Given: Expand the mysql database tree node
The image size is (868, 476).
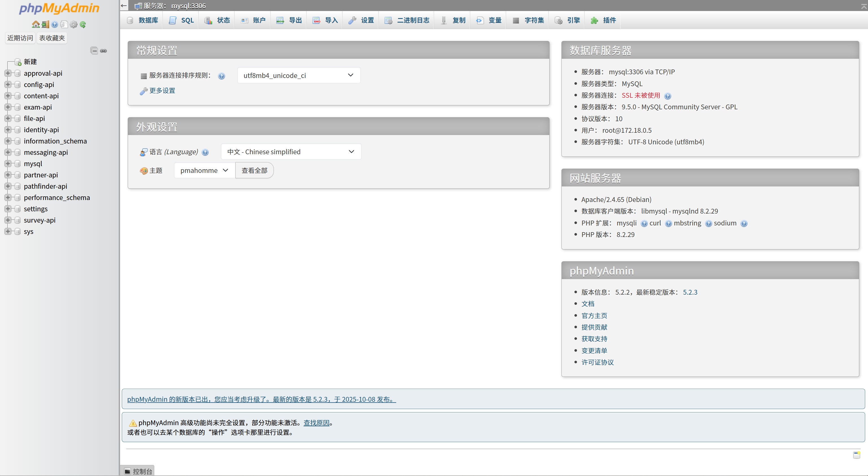Looking at the screenshot, I should click(x=7, y=164).
